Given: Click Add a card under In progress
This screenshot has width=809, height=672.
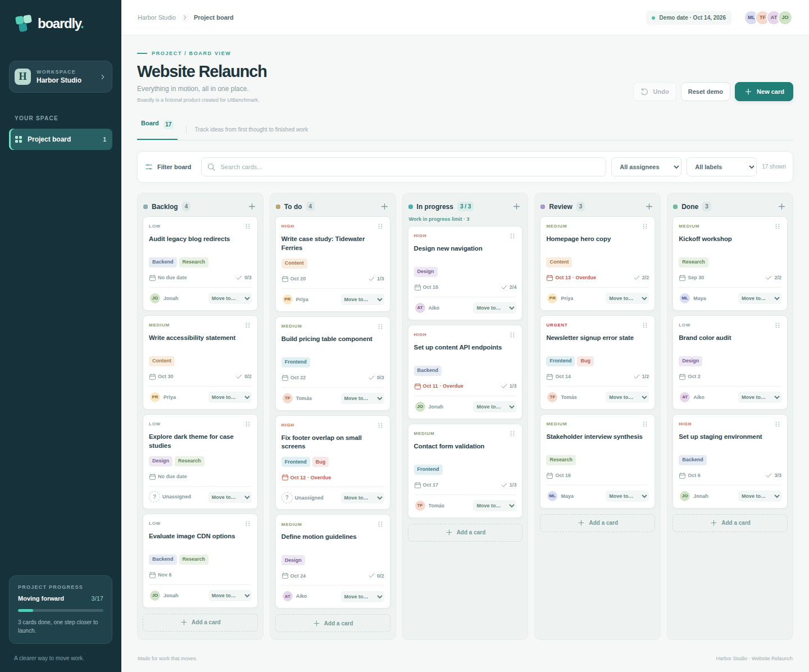Looking at the screenshot, I should point(465,533).
